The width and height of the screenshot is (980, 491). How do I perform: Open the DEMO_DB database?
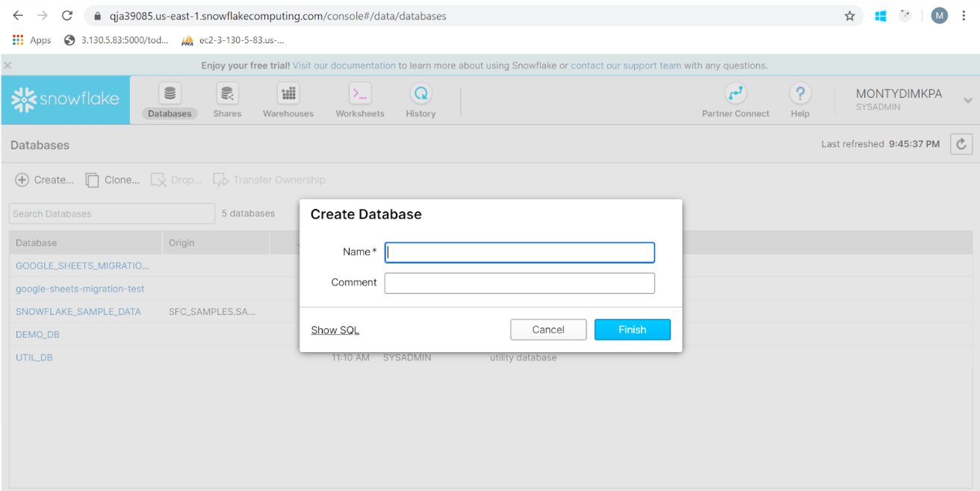[x=37, y=334]
